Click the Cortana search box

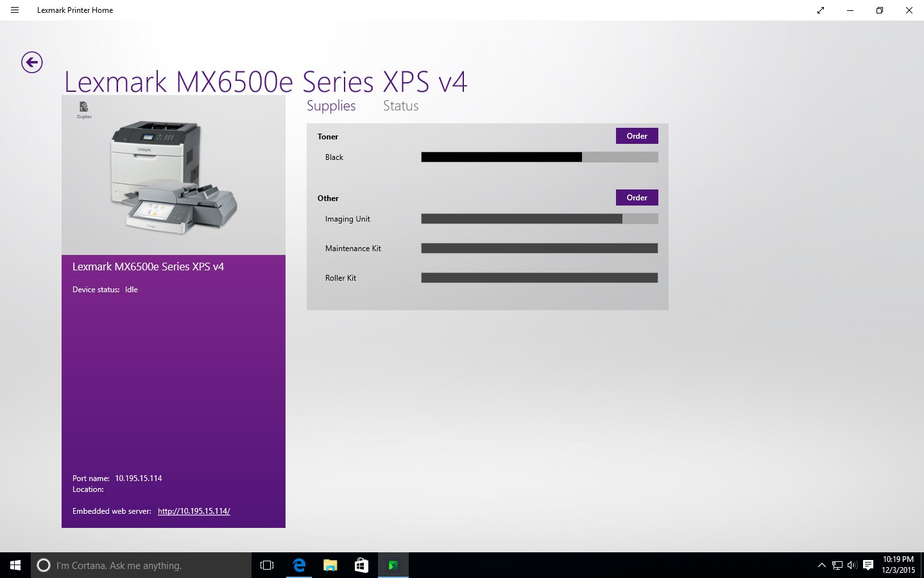[x=141, y=565]
